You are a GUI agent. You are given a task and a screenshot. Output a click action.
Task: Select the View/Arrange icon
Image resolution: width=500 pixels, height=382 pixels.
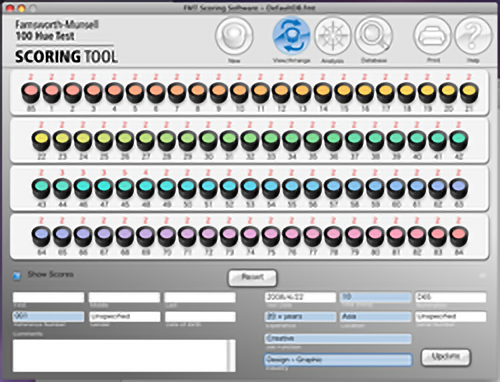tap(291, 35)
